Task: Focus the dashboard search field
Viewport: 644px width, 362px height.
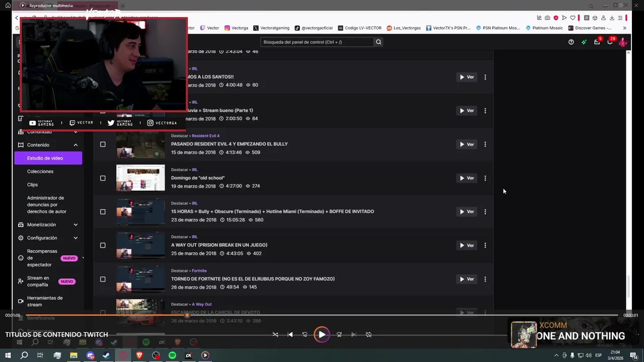Action: point(317,42)
